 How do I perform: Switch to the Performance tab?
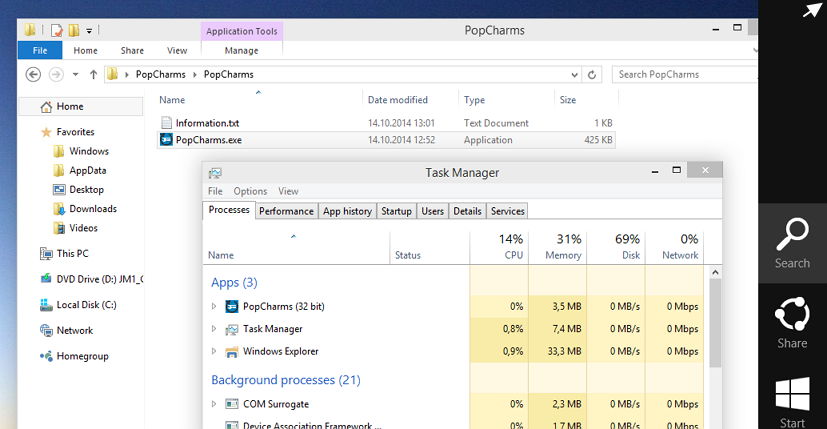coord(286,211)
